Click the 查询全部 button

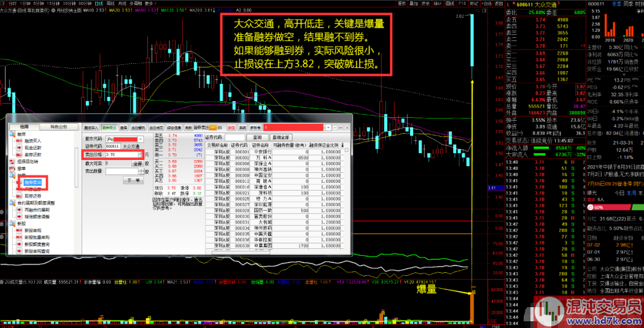[281, 137]
